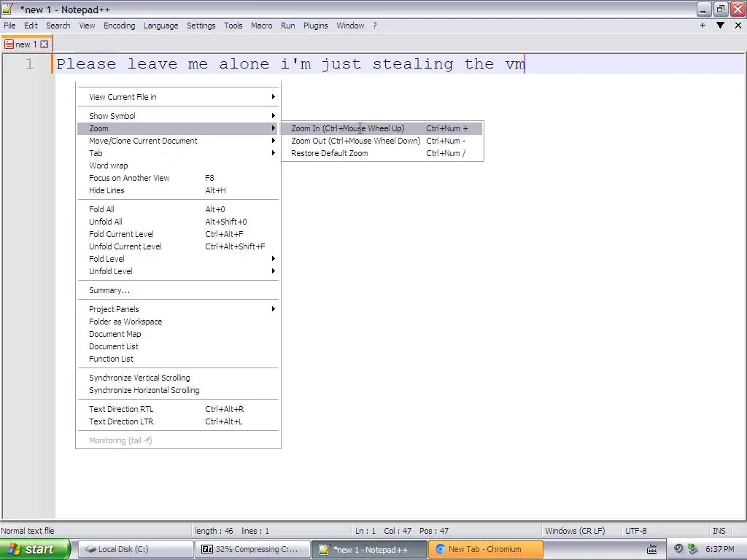The width and height of the screenshot is (747, 560).
Task: Select the new 1 document tab
Action: tap(26, 44)
